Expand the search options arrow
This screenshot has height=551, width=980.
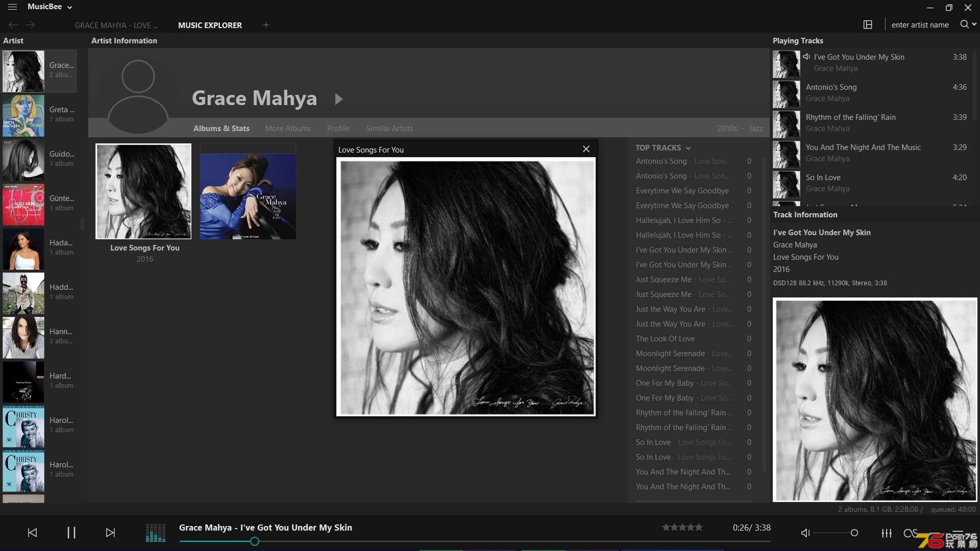[x=974, y=24]
